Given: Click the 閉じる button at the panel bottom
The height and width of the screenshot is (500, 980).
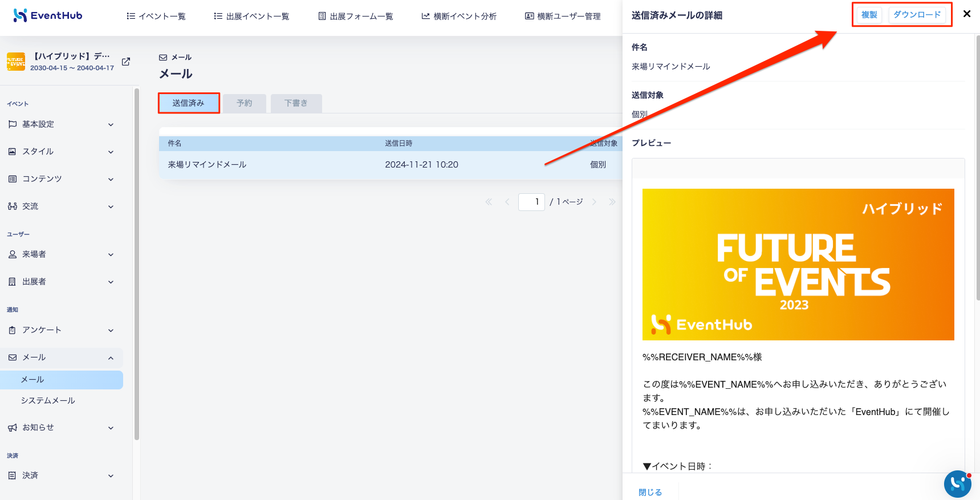Looking at the screenshot, I should pyautogui.click(x=650, y=493).
